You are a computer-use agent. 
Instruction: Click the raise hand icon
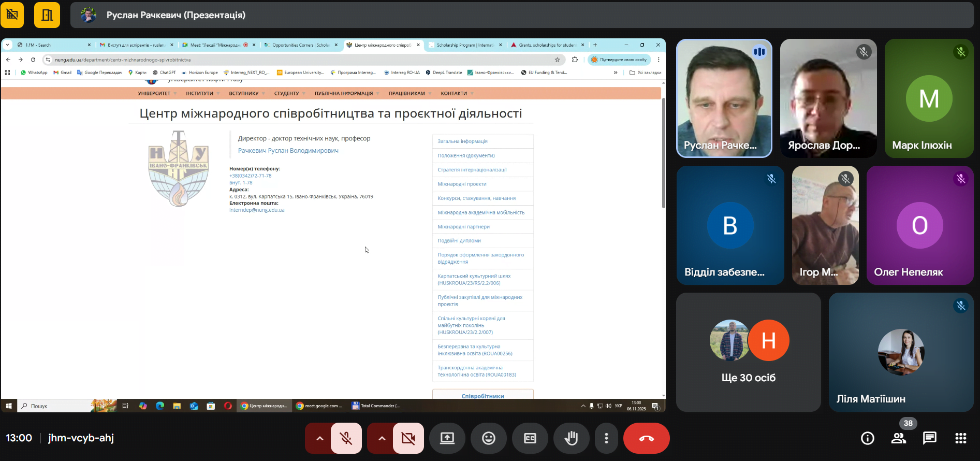(x=571, y=438)
